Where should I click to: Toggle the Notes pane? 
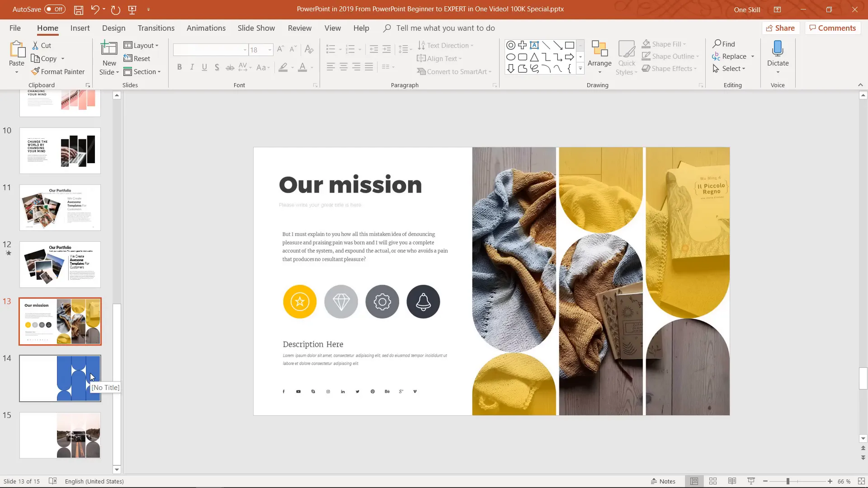coord(663,481)
